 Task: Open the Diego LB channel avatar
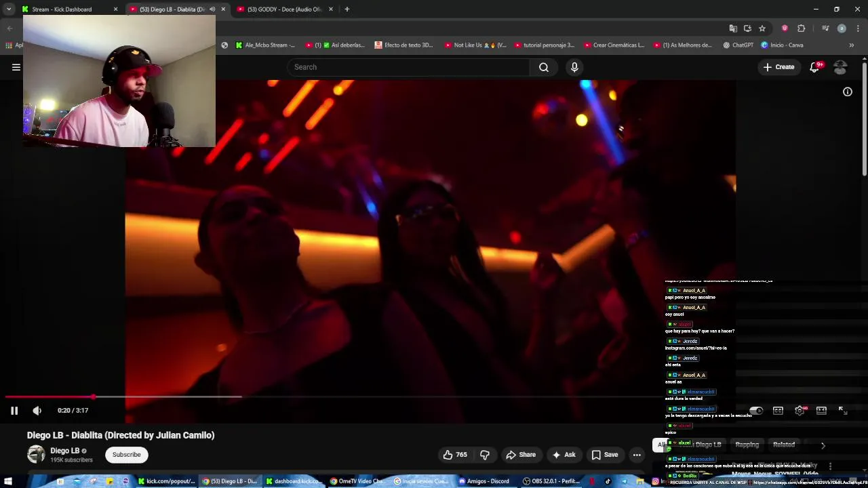pos(36,455)
